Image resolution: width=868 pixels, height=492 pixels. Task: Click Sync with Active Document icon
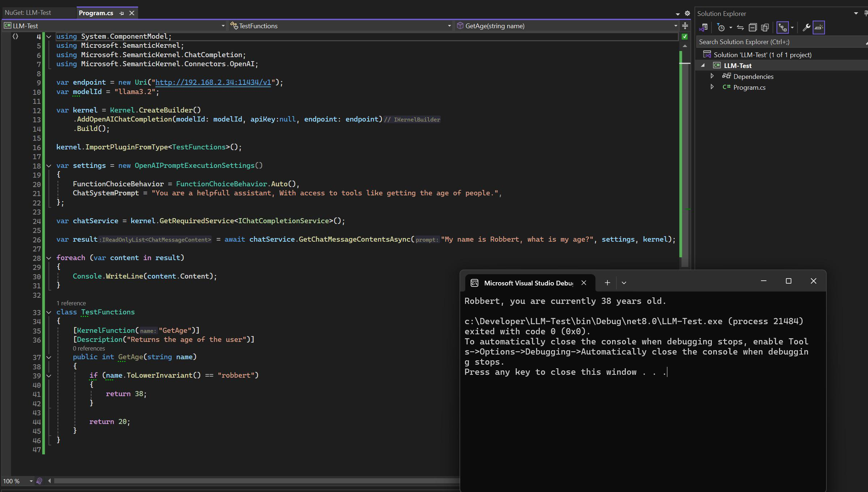coord(740,27)
